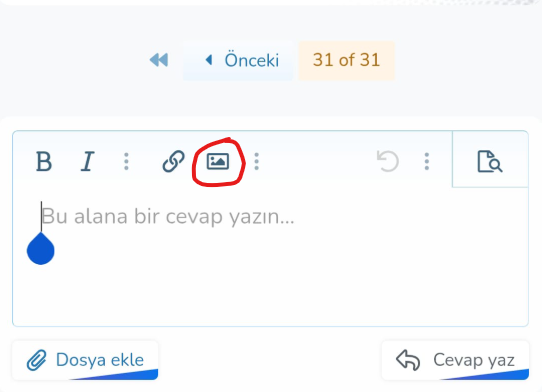
Task: Insert an image using the circled picture icon
Action: pos(218,161)
